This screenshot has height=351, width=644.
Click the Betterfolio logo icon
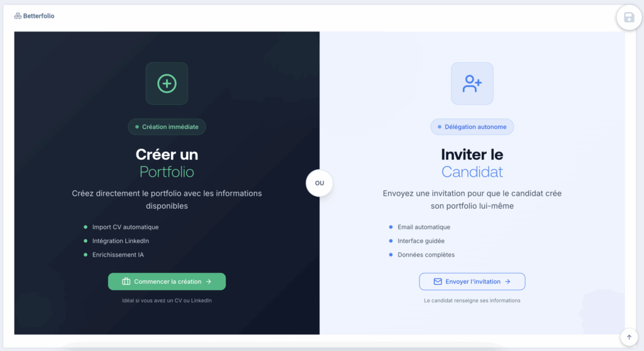click(18, 16)
